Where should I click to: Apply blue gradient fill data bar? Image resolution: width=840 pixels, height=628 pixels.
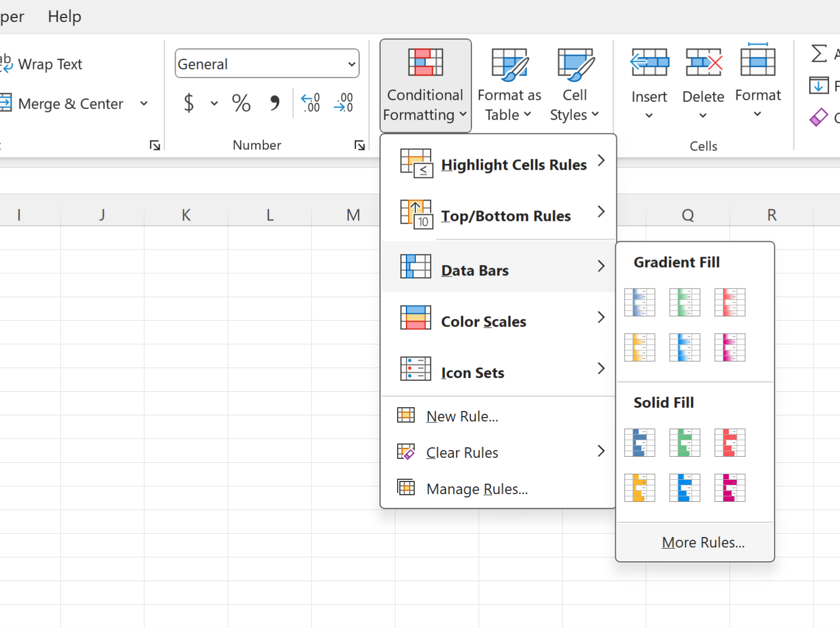tap(640, 302)
